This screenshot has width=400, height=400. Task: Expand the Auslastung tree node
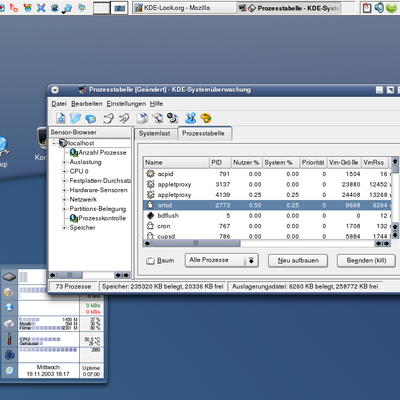pos(64,162)
